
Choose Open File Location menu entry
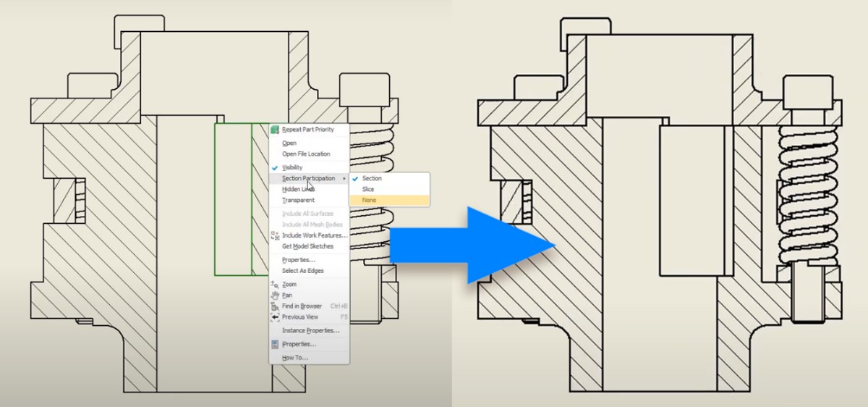pos(309,154)
